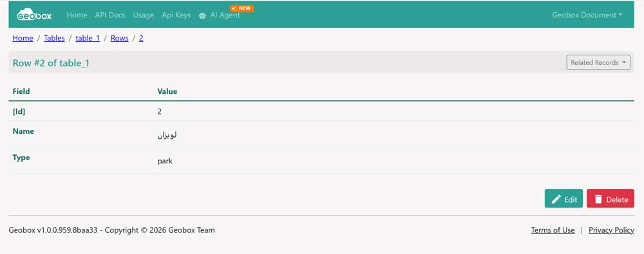Screen dimensions: 644x254
Task: Open API Docs in the navbar
Action: pyautogui.click(x=110, y=15)
